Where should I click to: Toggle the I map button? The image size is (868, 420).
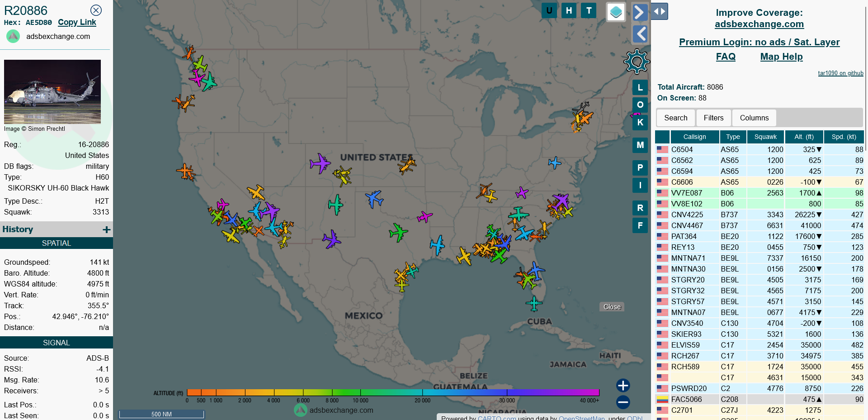(640, 185)
